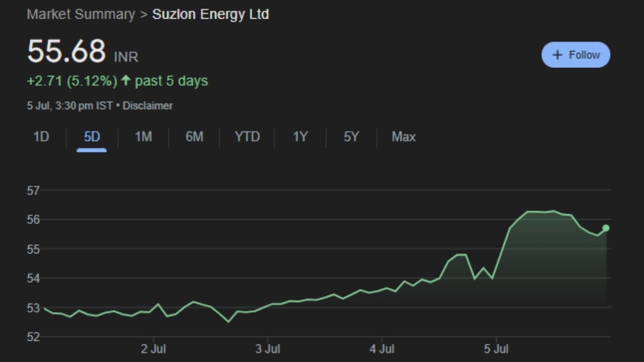Open the Market Summary breadcrumb link
644x362 pixels.
click(x=81, y=14)
